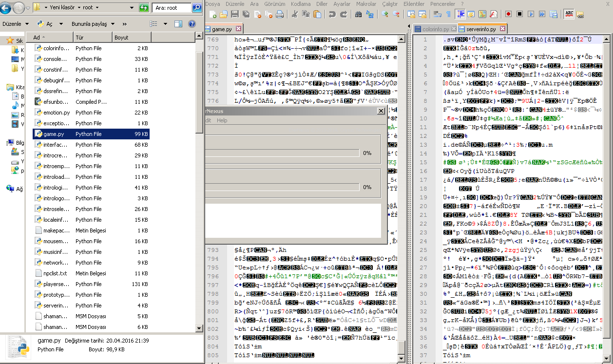Image resolution: width=613 pixels, height=364 pixels.
Task: Open the Kodlama menu
Action: [301, 3]
